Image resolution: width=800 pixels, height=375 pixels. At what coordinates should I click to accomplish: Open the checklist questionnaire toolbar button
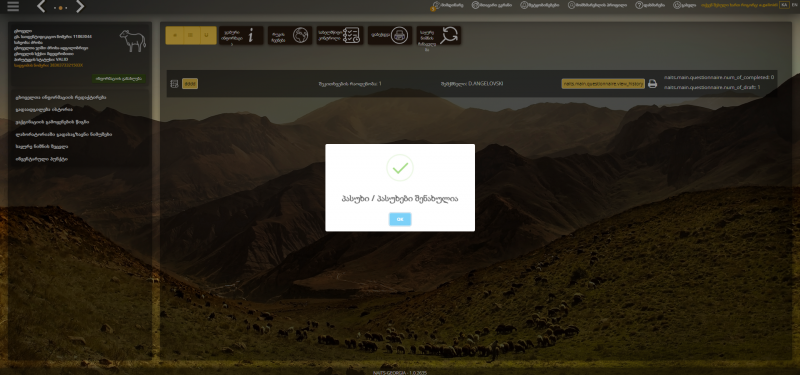[340, 35]
